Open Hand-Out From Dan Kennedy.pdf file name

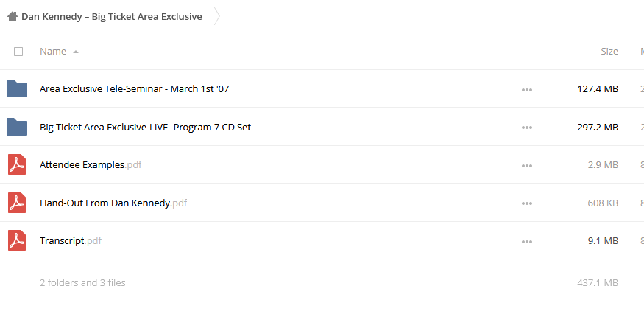(113, 203)
